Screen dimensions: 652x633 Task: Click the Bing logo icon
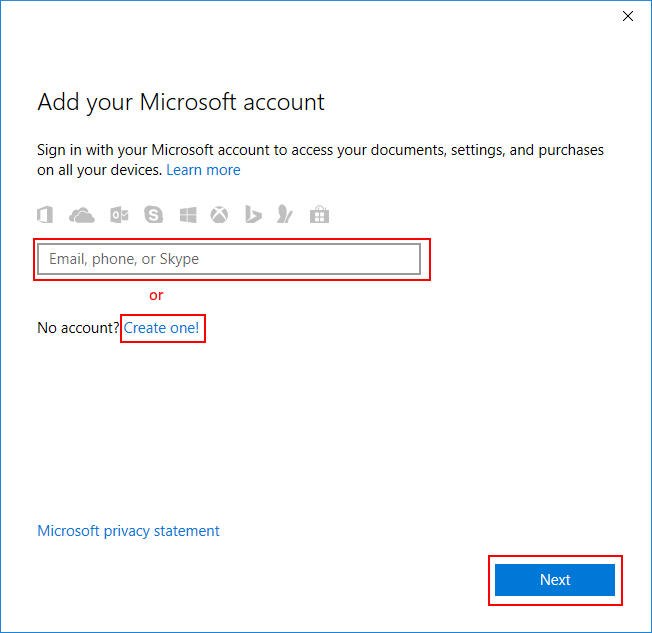tap(253, 215)
